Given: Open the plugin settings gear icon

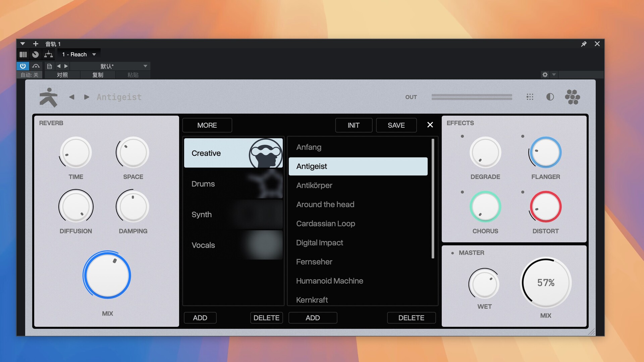Looking at the screenshot, I should pyautogui.click(x=545, y=74).
